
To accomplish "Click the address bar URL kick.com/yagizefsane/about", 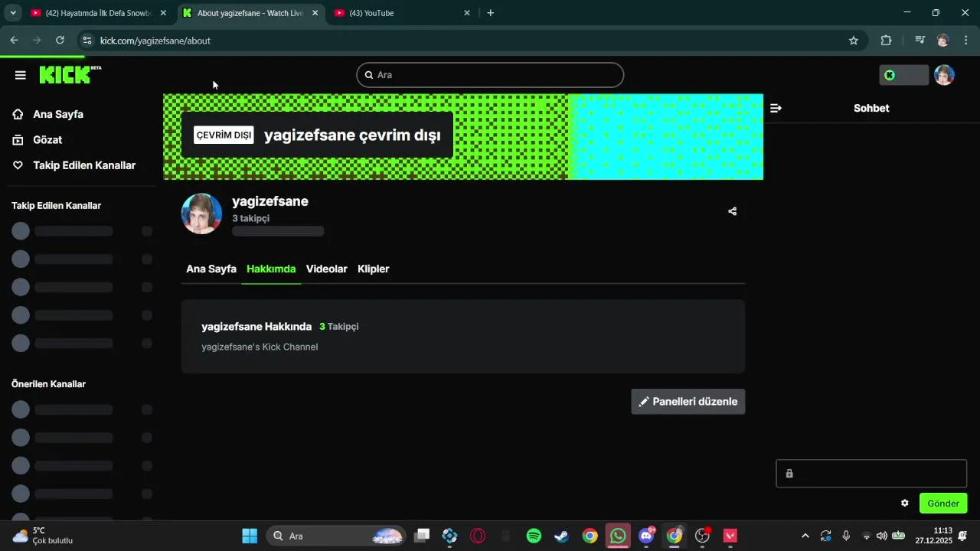I will pyautogui.click(x=155, y=41).
